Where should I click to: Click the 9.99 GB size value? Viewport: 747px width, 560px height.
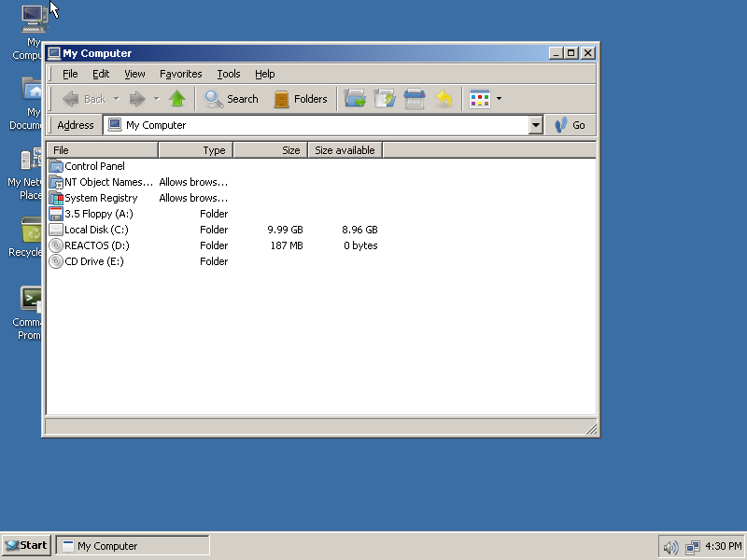[285, 230]
